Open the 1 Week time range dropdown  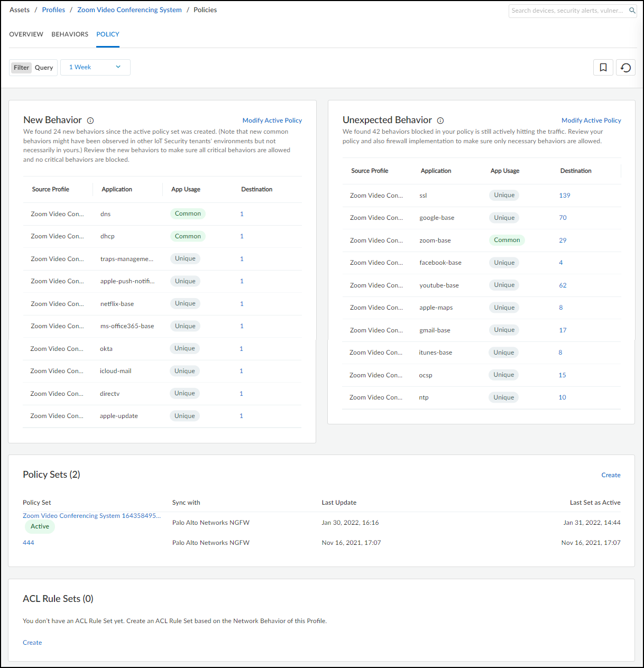[x=95, y=67]
